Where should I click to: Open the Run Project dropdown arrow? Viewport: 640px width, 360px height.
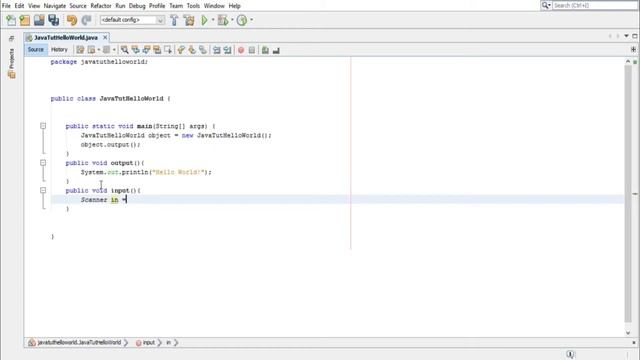[x=213, y=20]
